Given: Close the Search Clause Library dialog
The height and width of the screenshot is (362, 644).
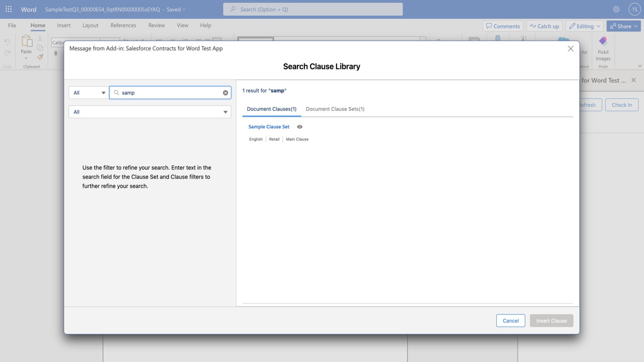Looking at the screenshot, I should click(570, 49).
